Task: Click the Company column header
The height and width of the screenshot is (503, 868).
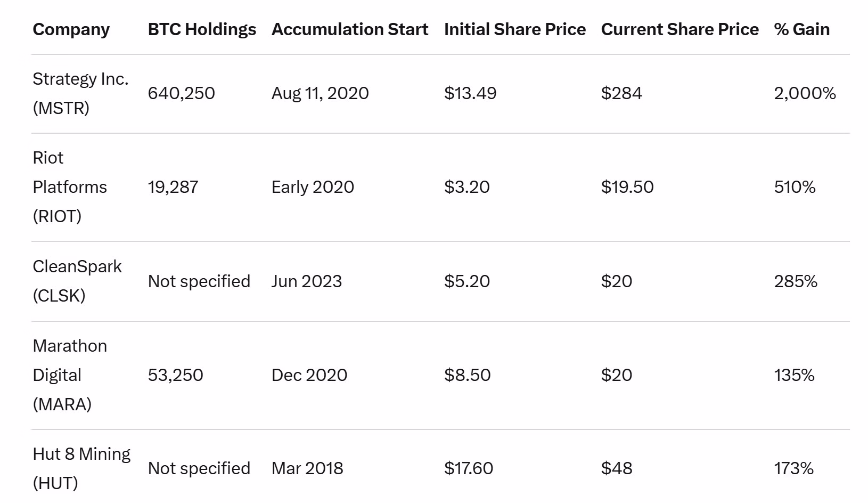Action: (71, 29)
